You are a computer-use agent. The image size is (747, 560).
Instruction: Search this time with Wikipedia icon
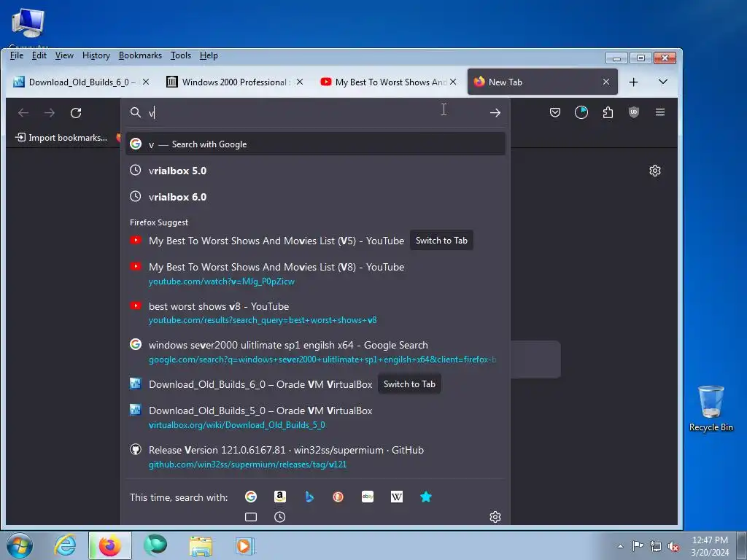coord(397,497)
